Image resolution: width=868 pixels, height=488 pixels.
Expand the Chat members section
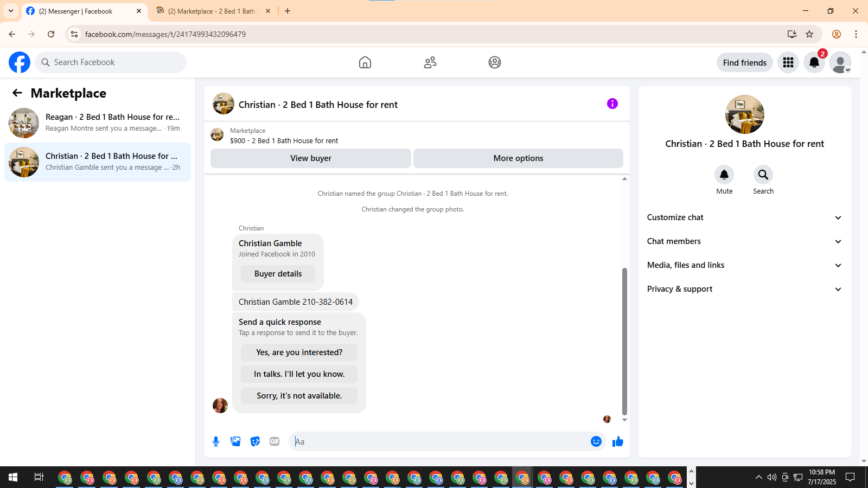coord(744,241)
